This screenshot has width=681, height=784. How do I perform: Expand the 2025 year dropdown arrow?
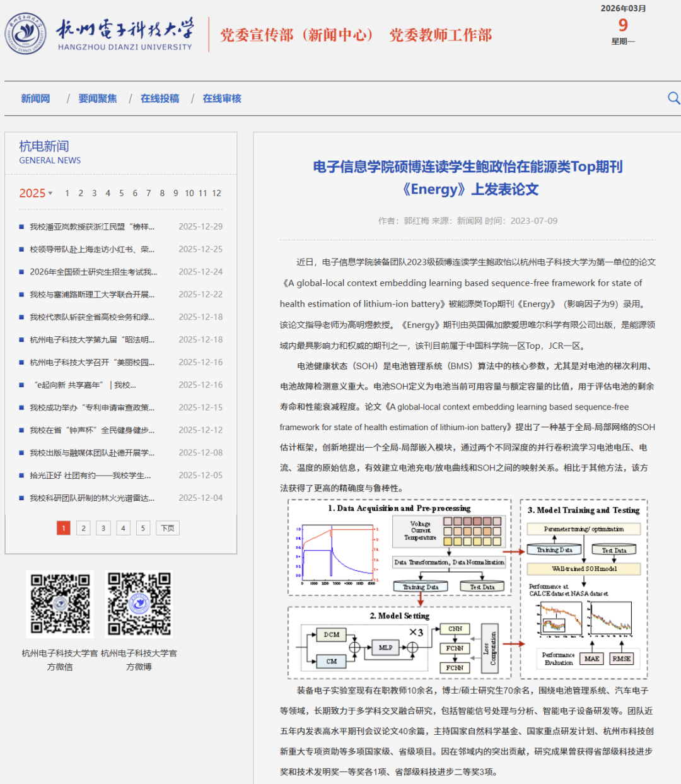(x=50, y=193)
